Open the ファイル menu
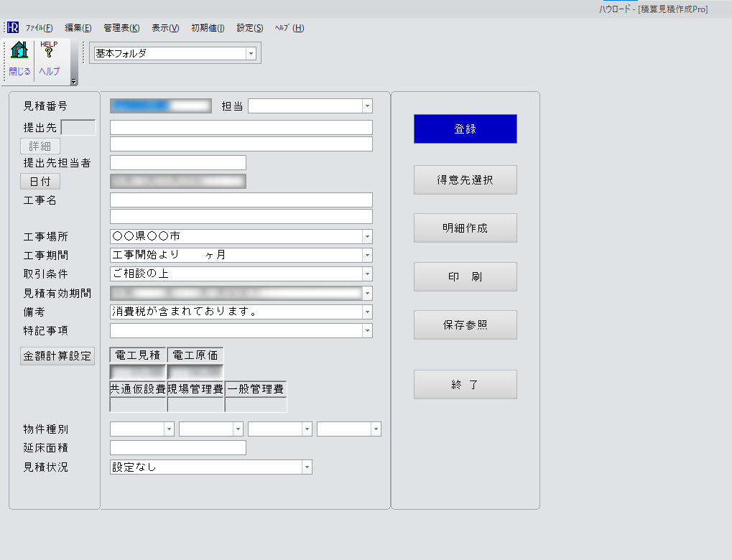732x560 pixels. (39, 28)
